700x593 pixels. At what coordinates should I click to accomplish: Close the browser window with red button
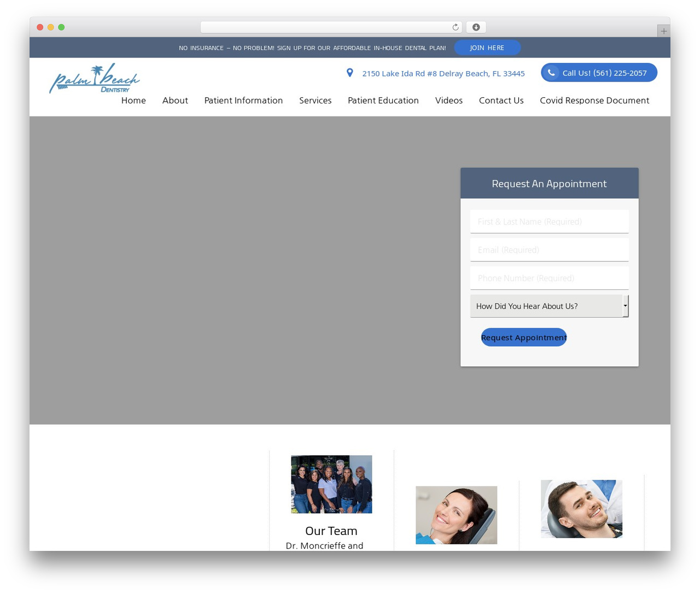coord(40,27)
